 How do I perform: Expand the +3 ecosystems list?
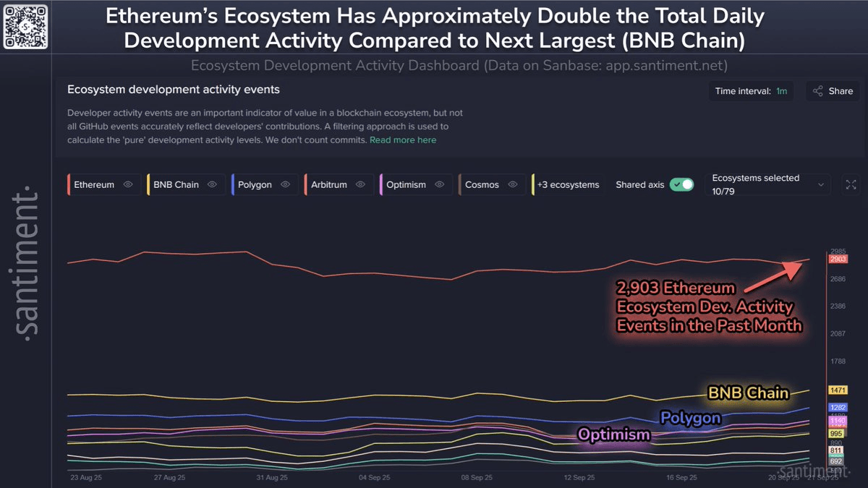[568, 185]
